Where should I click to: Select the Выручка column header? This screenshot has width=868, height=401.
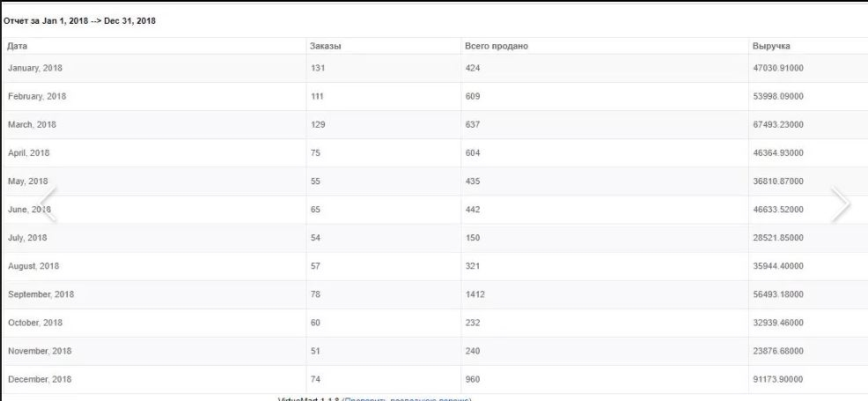click(x=771, y=46)
